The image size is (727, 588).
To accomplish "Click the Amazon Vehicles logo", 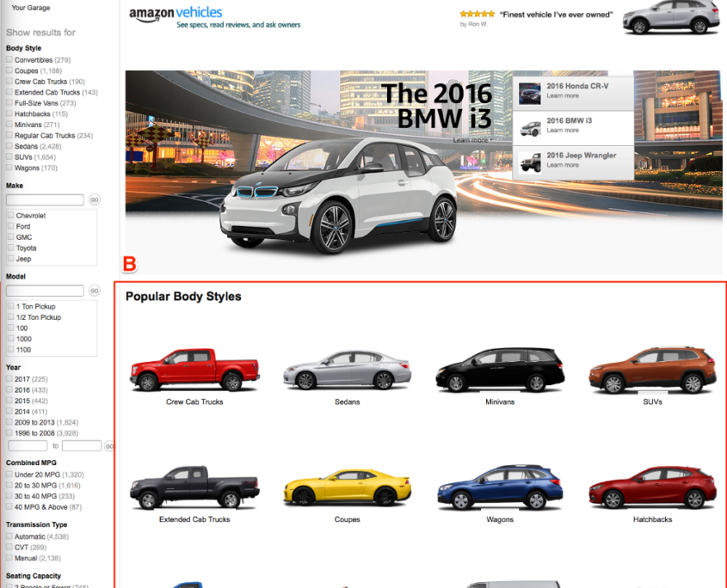I will click(176, 14).
